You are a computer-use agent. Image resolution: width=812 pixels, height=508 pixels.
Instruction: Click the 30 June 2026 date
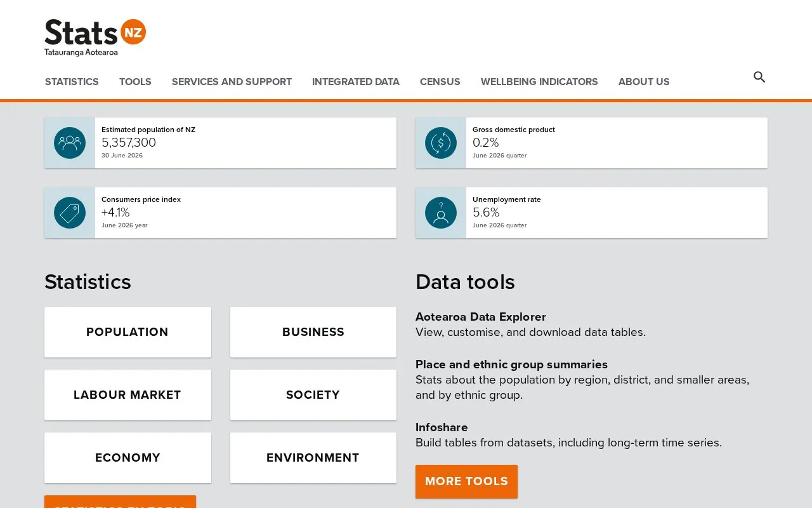(x=122, y=156)
